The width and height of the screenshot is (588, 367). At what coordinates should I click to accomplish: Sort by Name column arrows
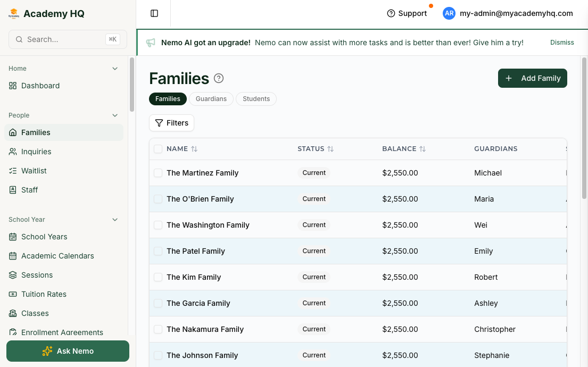194,149
